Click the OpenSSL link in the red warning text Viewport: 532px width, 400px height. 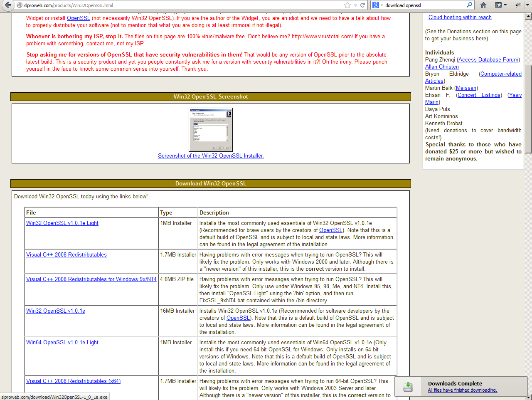coord(79,18)
